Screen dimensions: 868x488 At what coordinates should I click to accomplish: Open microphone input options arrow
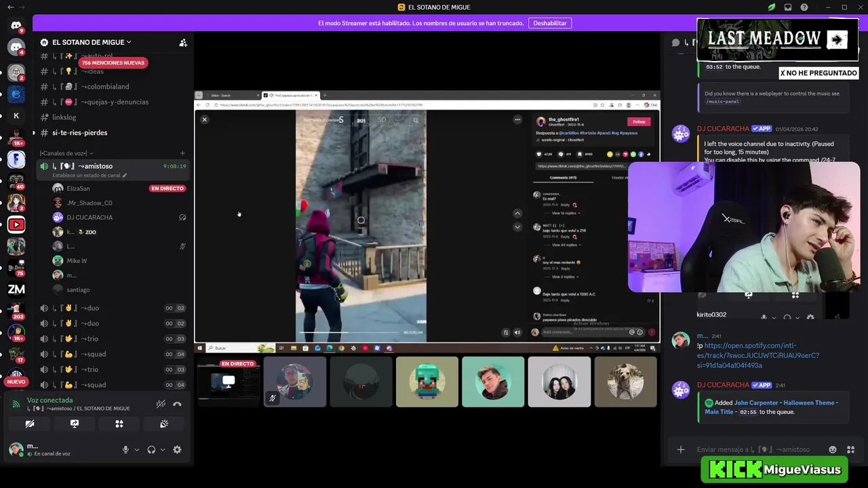(136, 449)
